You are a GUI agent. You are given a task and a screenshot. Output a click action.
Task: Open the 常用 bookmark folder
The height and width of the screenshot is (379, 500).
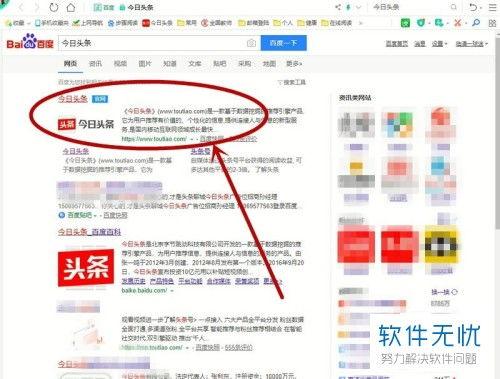(x=187, y=23)
